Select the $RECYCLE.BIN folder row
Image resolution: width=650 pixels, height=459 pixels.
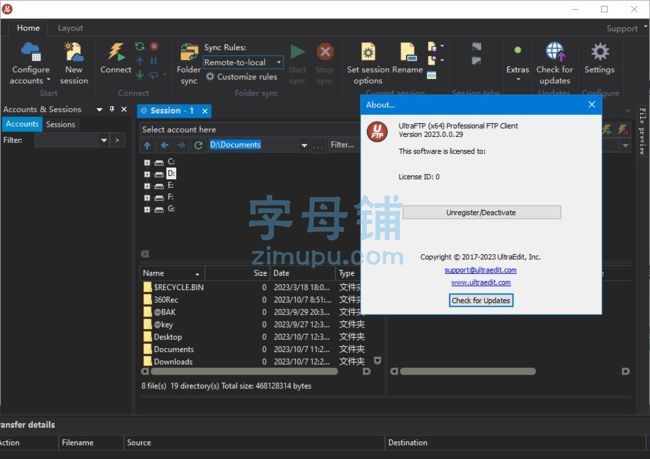[x=253, y=287]
